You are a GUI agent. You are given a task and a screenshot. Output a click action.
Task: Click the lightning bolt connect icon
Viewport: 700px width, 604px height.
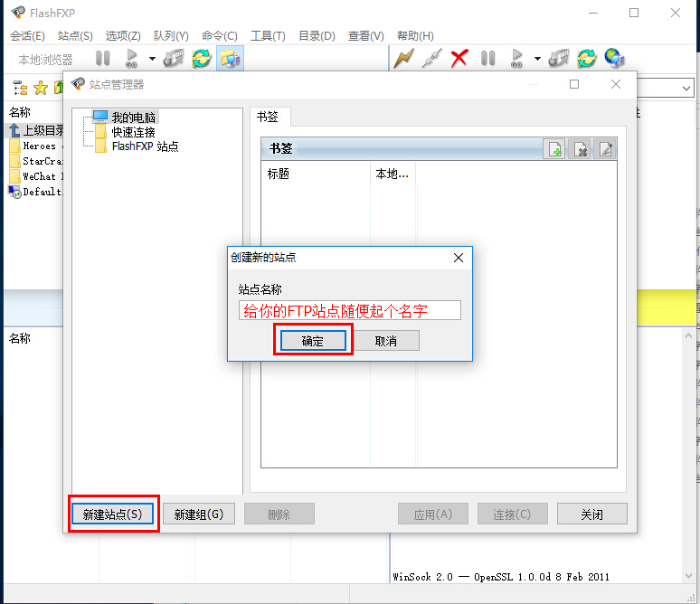[x=403, y=59]
